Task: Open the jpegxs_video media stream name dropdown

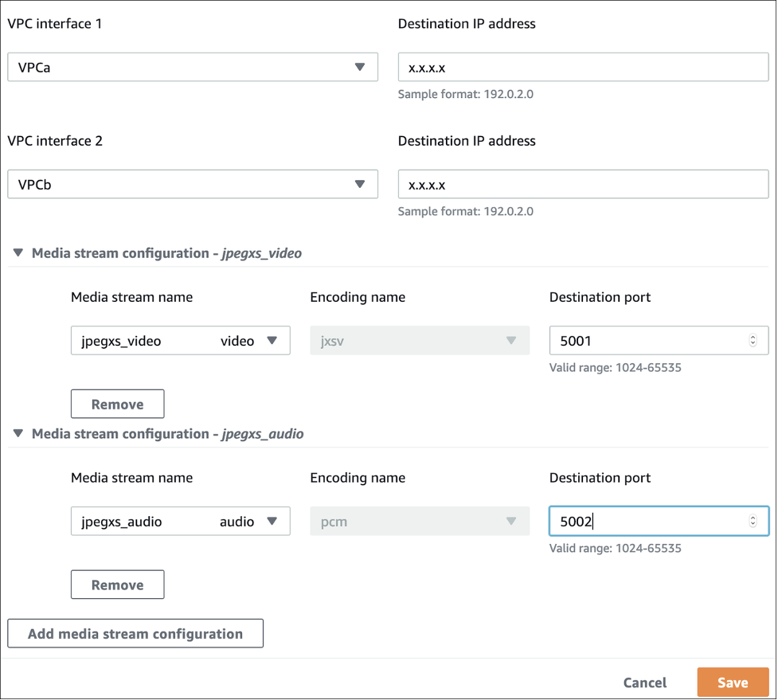Action: [180, 341]
